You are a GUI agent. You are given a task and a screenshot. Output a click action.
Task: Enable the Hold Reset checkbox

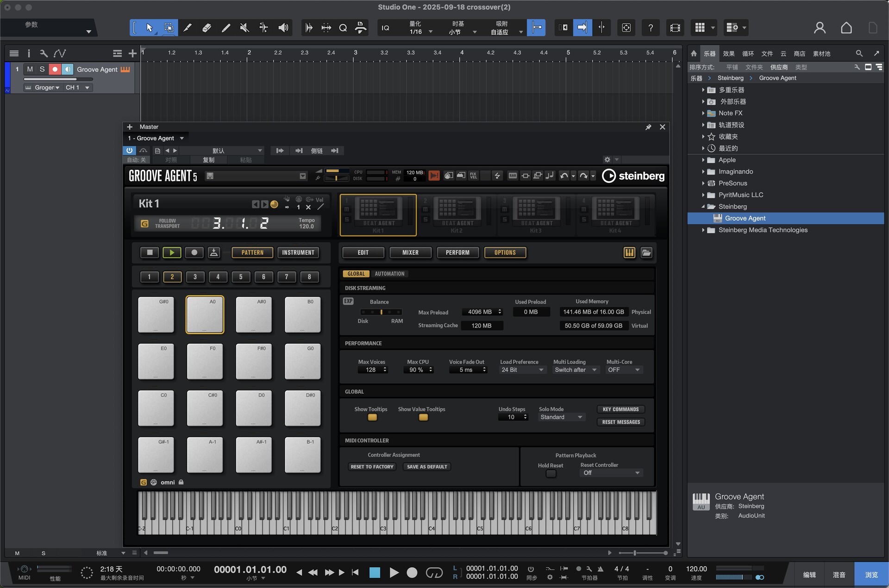pos(551,473)
